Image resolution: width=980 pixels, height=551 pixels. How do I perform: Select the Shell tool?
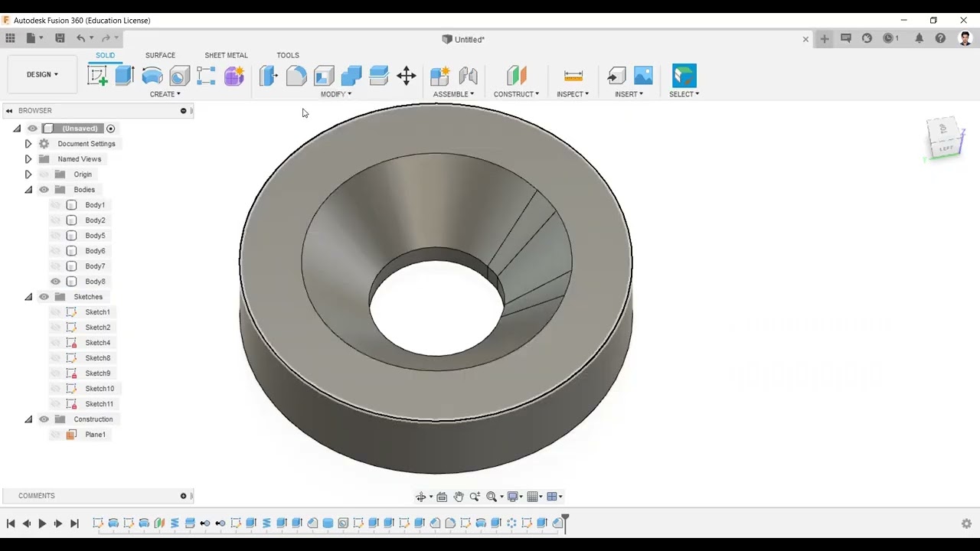(x=324, y=75)
